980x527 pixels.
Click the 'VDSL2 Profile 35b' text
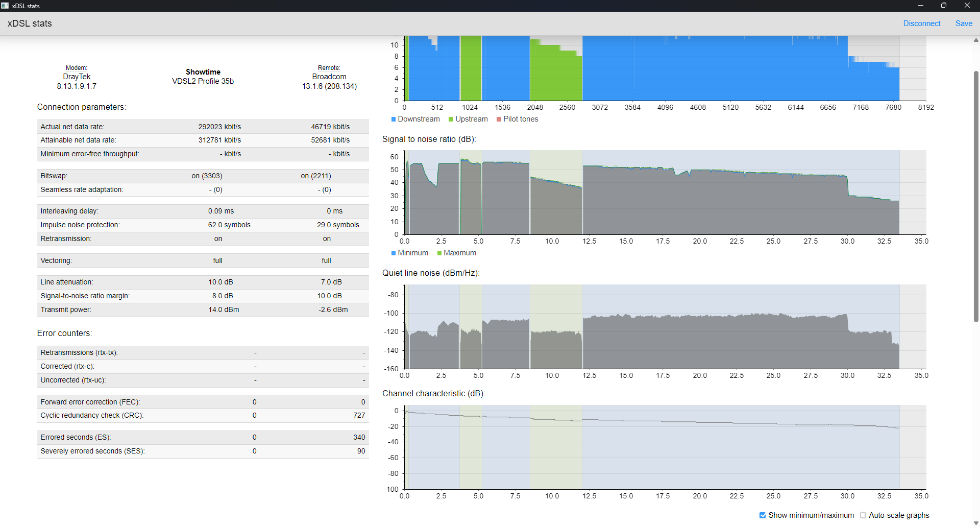tap(203, 81)
